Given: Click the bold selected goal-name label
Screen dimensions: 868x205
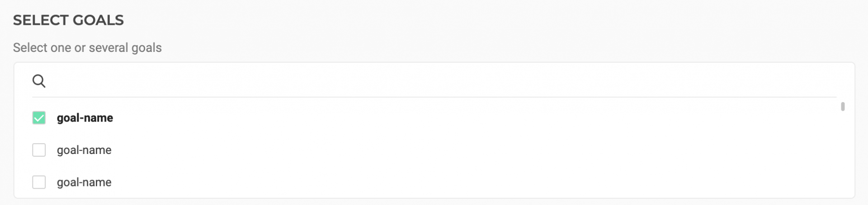Looking at the screenshot, I should (x=85, y=118).
